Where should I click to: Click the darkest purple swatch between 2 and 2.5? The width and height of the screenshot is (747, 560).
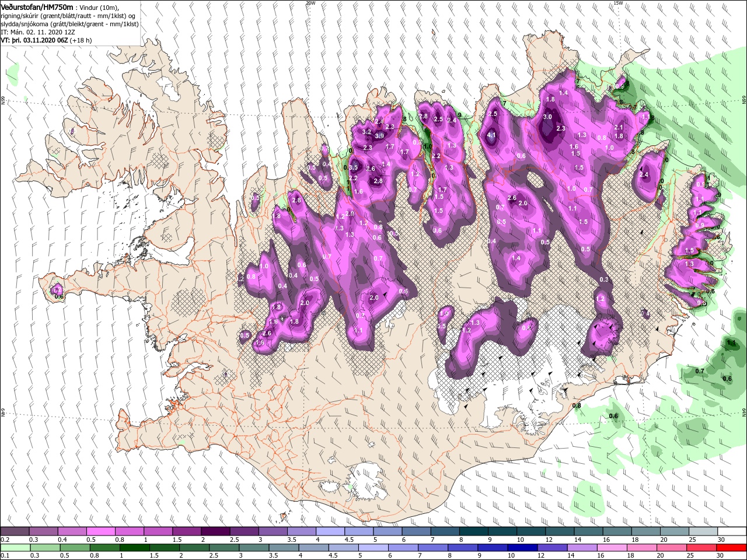pos(215,531)
